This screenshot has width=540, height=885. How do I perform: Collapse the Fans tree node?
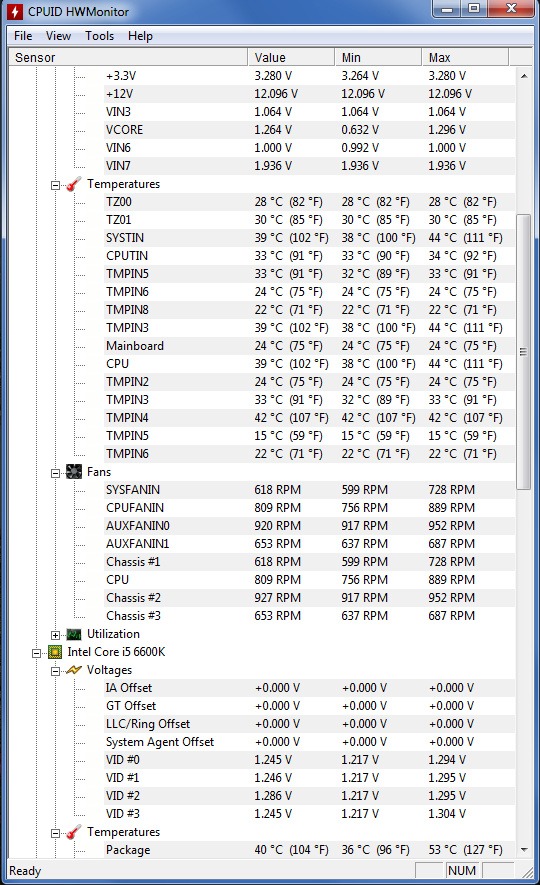(55, 473)
